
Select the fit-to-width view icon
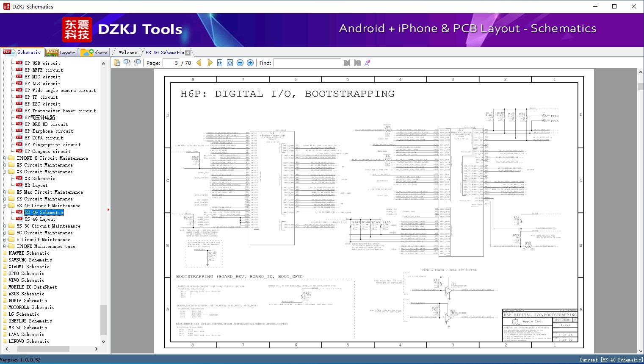(219, 63)
